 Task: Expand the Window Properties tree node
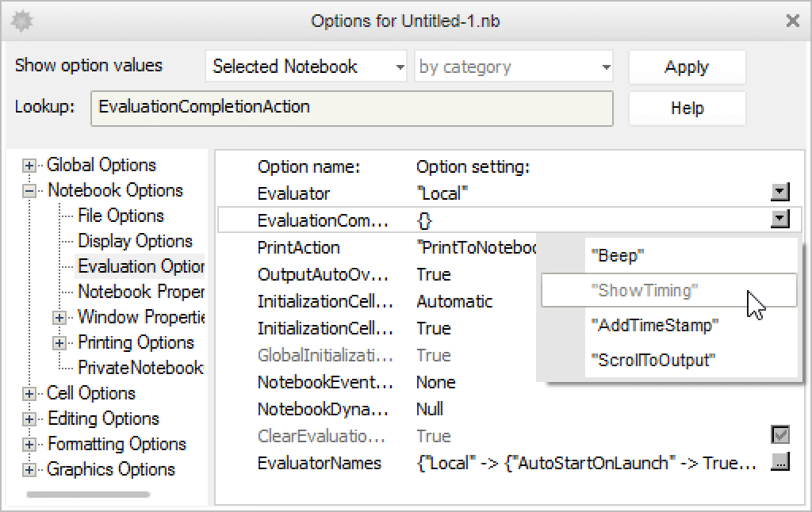60,318
